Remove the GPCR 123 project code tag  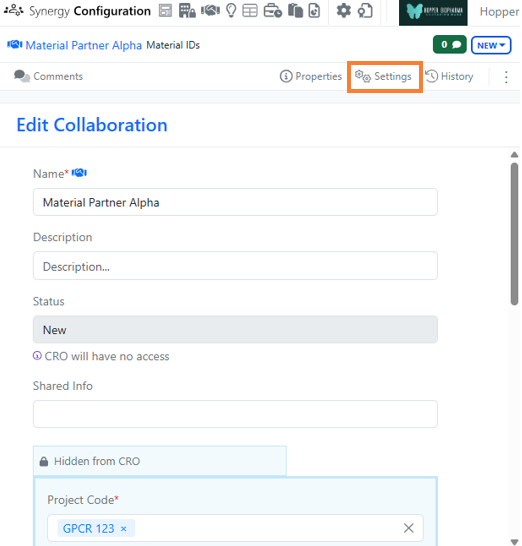[x=124, y=529]
